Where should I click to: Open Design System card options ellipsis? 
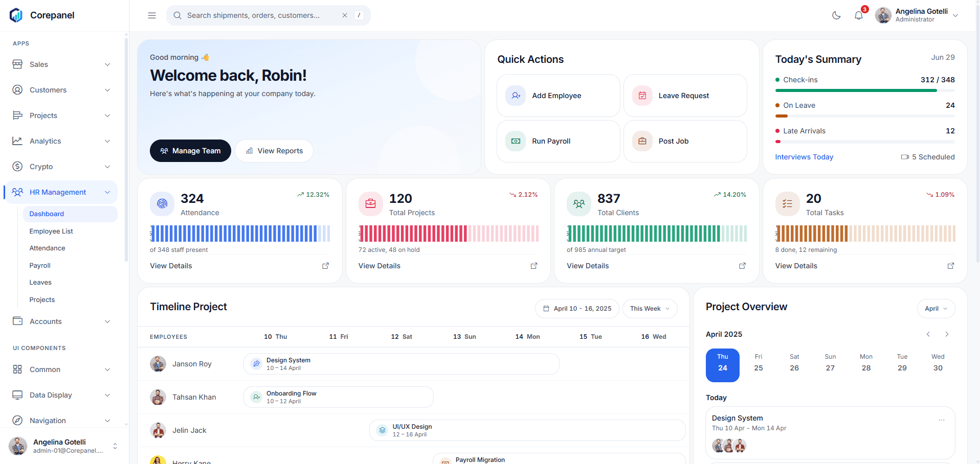(x=942, y=420)
